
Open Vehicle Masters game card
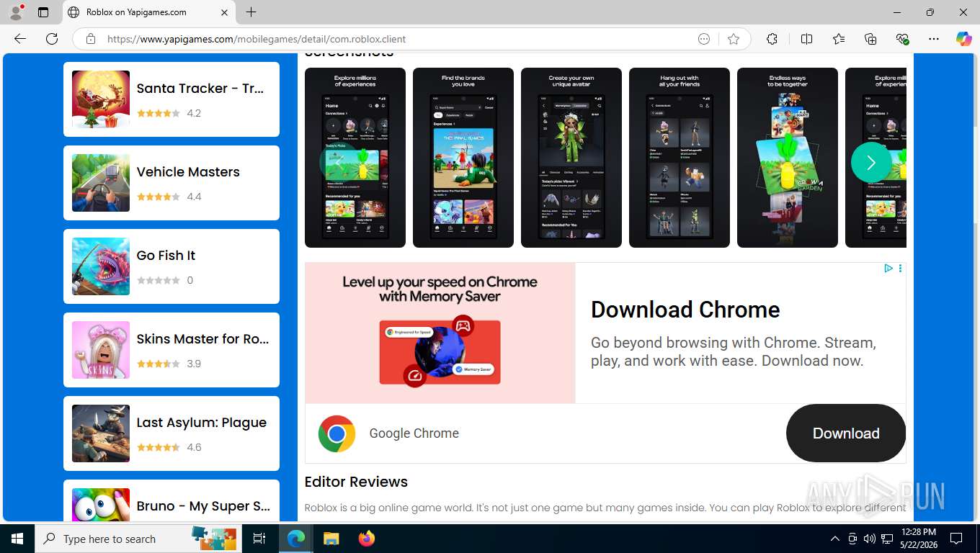171,183
